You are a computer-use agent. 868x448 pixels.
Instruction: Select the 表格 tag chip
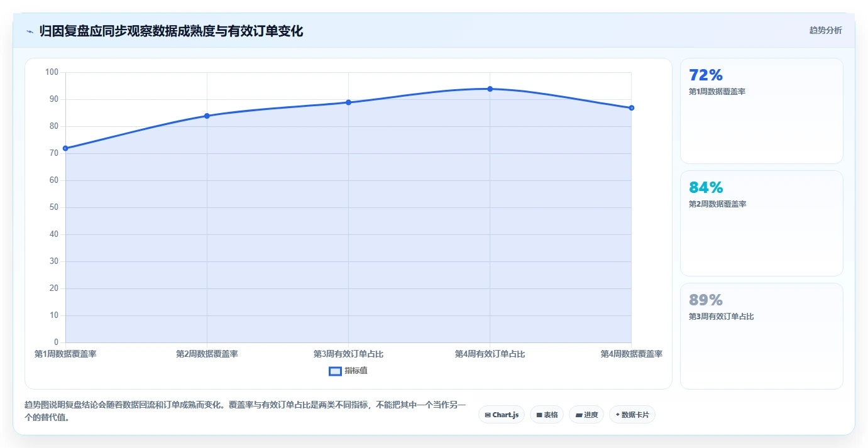coord(547,415)
